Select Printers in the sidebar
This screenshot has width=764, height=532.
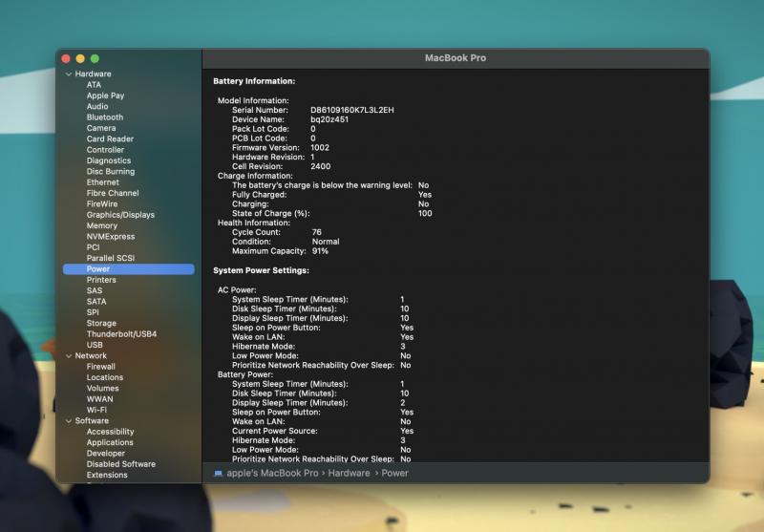click(101, 280)
